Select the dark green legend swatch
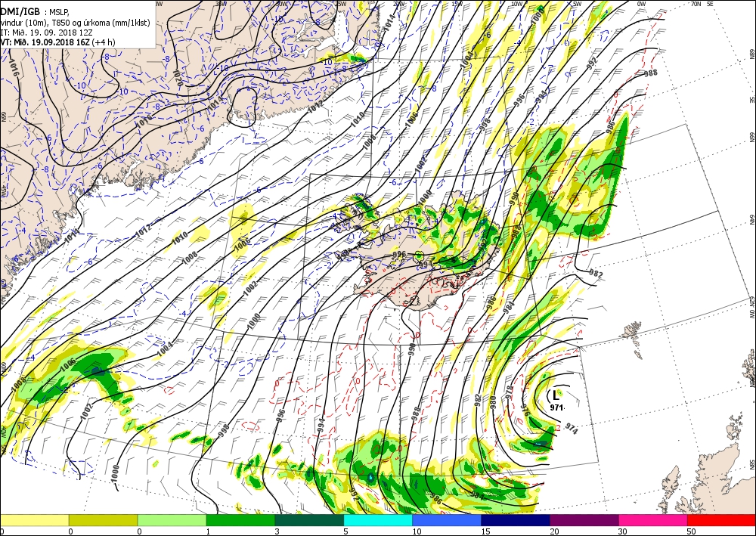This screenshot has height=536, width=756. (309, 520)
